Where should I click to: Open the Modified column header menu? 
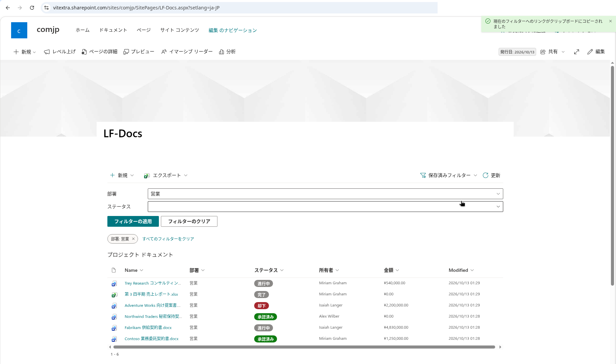pyautogui.click(x=461, y=270)
